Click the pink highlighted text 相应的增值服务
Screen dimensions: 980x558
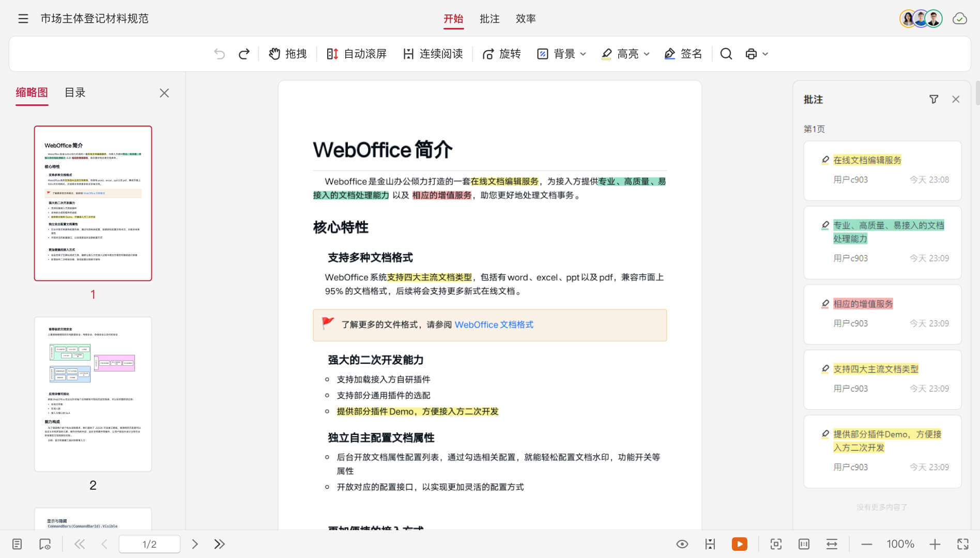(442, 195)
